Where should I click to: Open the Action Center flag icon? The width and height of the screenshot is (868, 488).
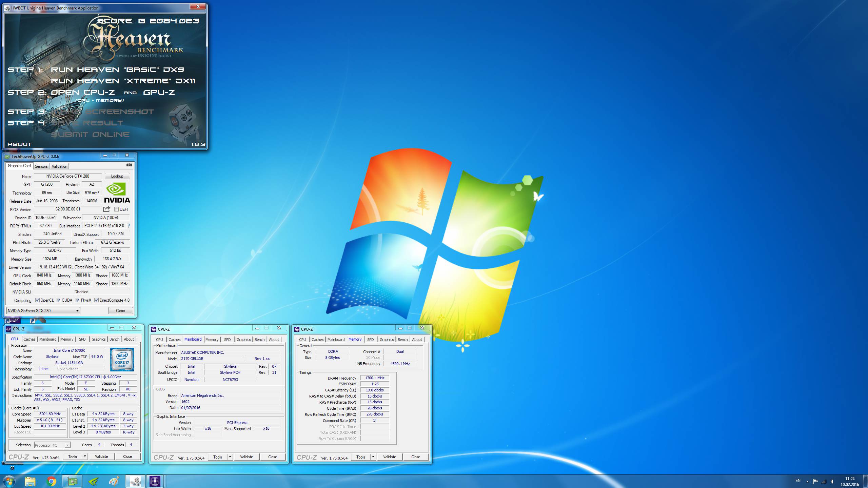pos(815,481)
